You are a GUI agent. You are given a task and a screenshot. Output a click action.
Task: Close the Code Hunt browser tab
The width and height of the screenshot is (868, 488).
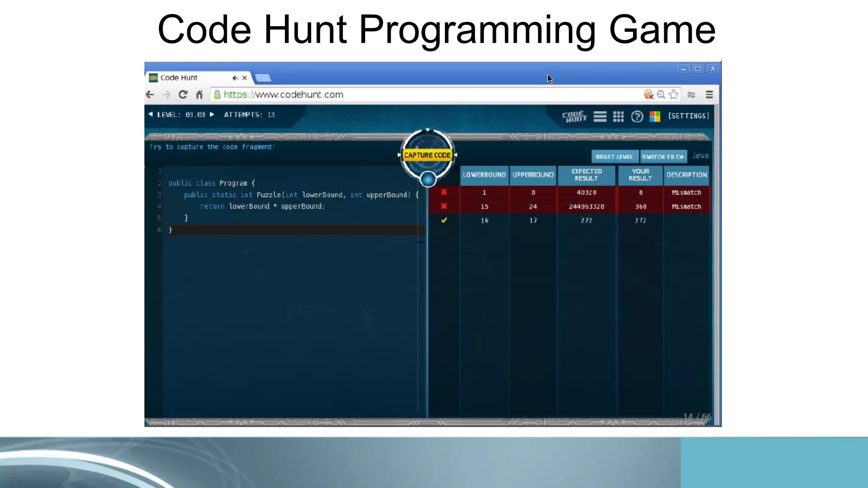245,78
